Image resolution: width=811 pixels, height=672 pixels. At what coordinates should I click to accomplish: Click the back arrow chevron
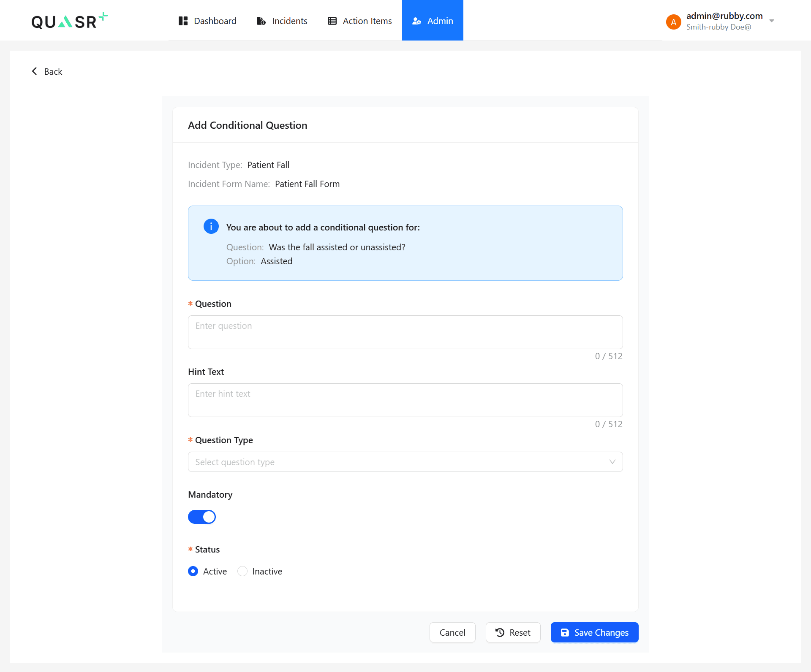tap(35, 71)
